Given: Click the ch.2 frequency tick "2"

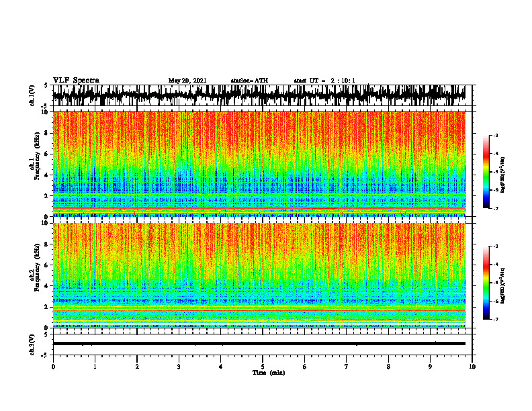Looking at the screenshot, I should [x=46, y=307].
